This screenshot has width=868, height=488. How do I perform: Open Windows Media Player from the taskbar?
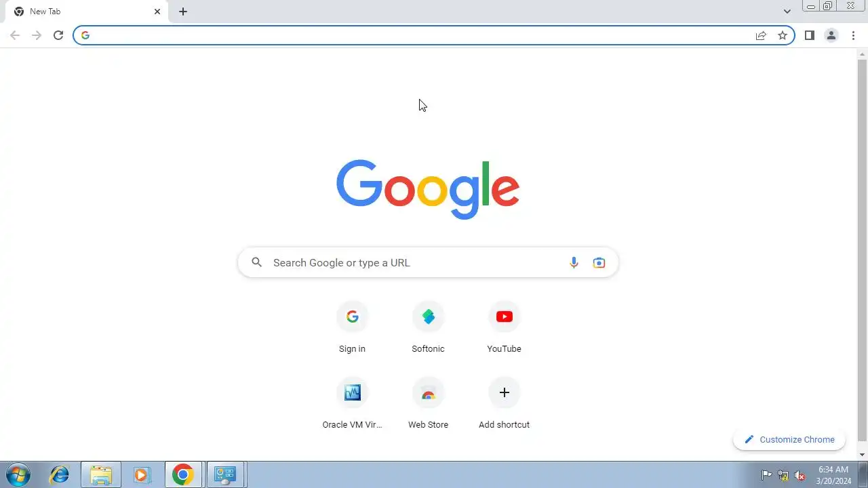141,474
